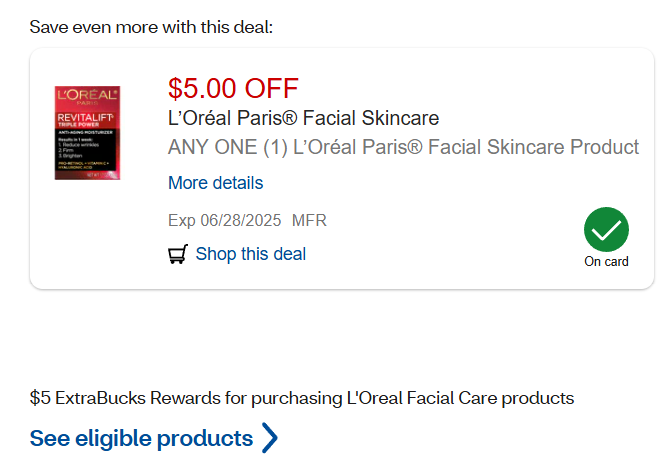Click the MFR manufacturer coupon label
This screenshot has width=665, height=465.
pos(309,219)
